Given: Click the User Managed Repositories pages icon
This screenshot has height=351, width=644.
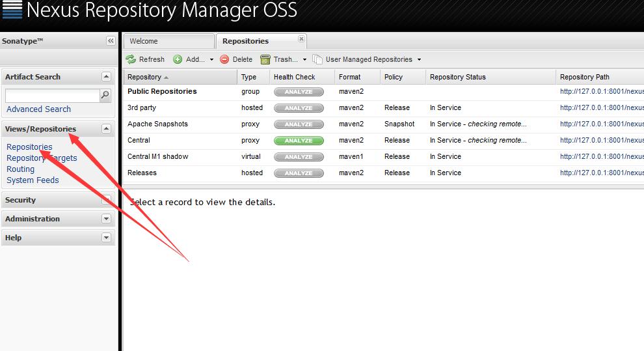Looking at the screenshot, I should coord(317,60).
